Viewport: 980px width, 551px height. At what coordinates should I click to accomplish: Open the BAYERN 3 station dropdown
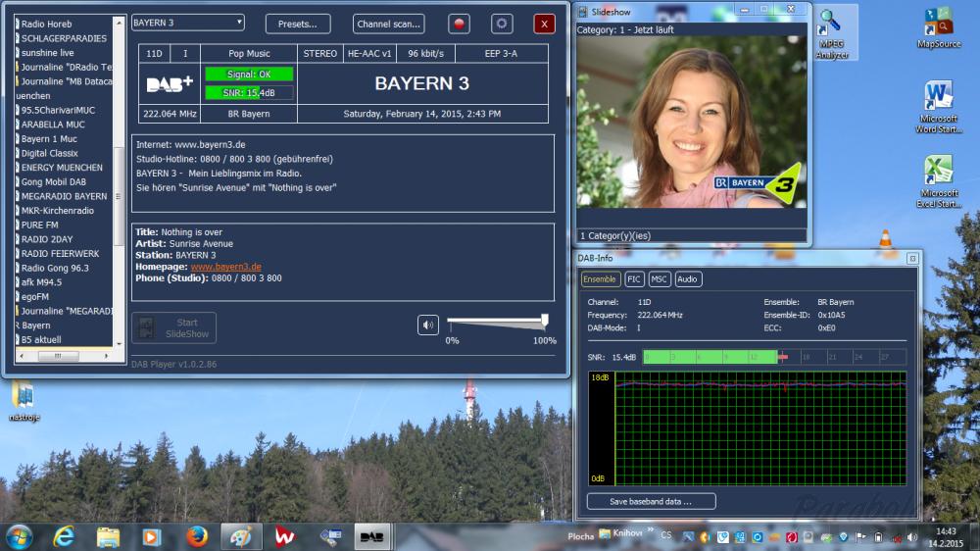[x=188, y=23]
